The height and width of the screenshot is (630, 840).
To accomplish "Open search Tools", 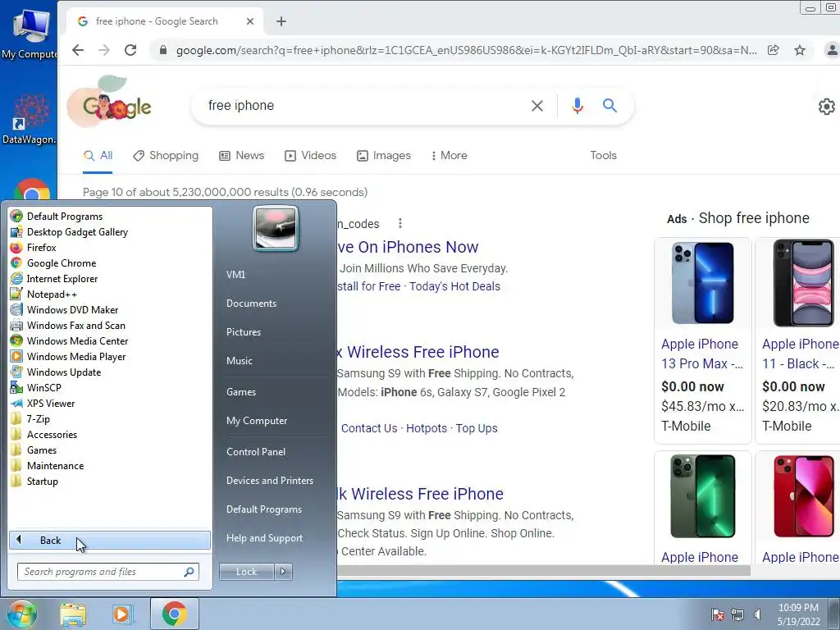I will coord(603,155).
